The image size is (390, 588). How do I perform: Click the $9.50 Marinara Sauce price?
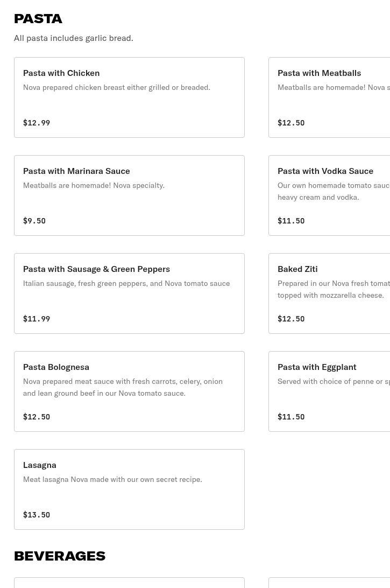[34, 221]
